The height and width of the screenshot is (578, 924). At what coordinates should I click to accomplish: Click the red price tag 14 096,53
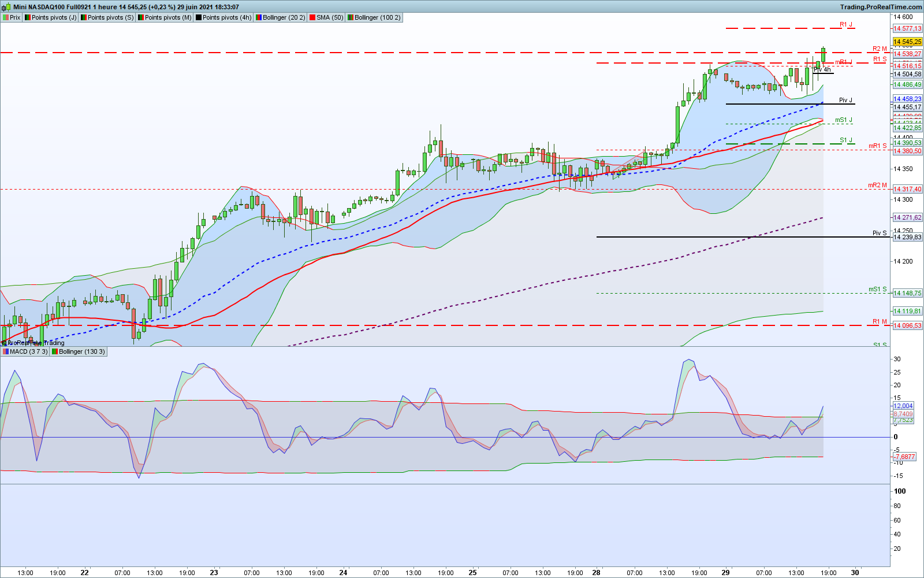pyautogui.click(x=908, y=325)
